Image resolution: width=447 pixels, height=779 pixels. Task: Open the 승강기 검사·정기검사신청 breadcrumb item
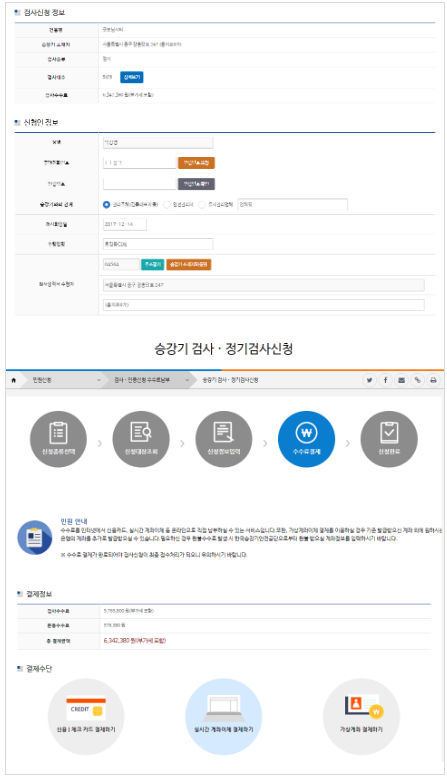(x=230, y=380)
